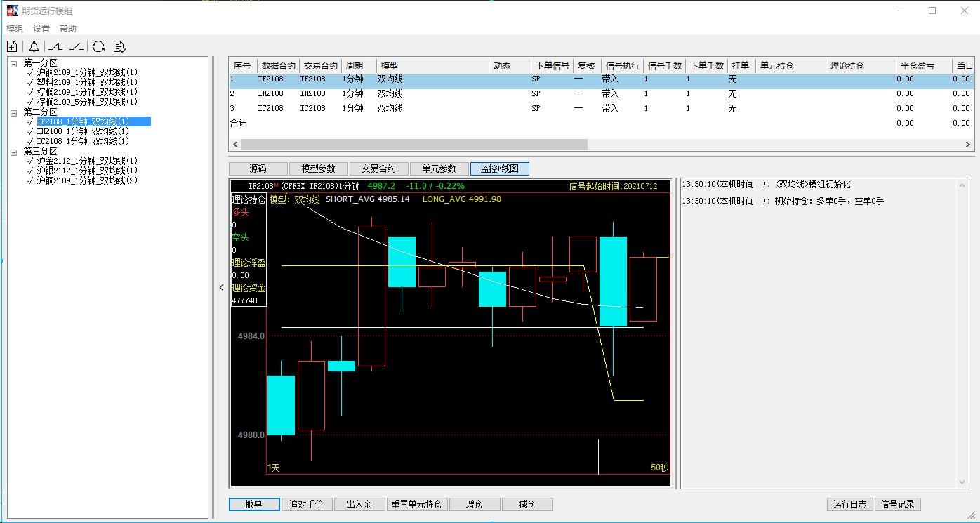Switch to the 交易合约 tab
Screen dimensions: 980x523
(x=379, y=168)
